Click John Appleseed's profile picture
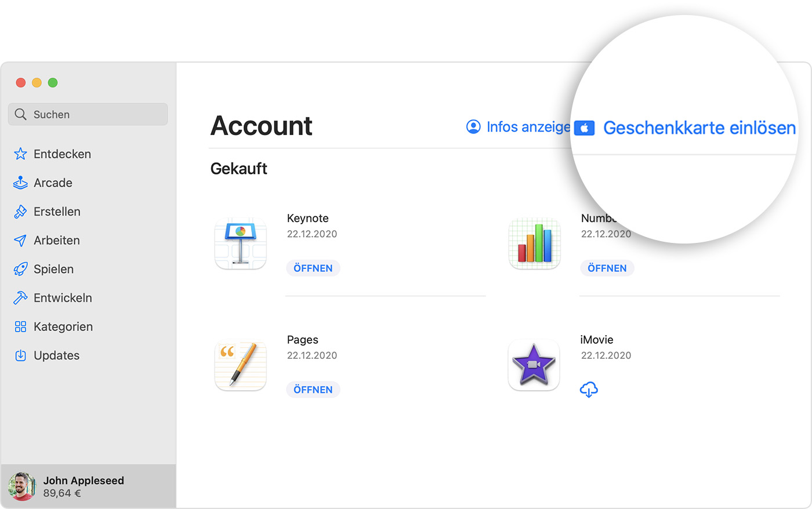The height and width of the screenshot is (509, 812). pos(22,486)
